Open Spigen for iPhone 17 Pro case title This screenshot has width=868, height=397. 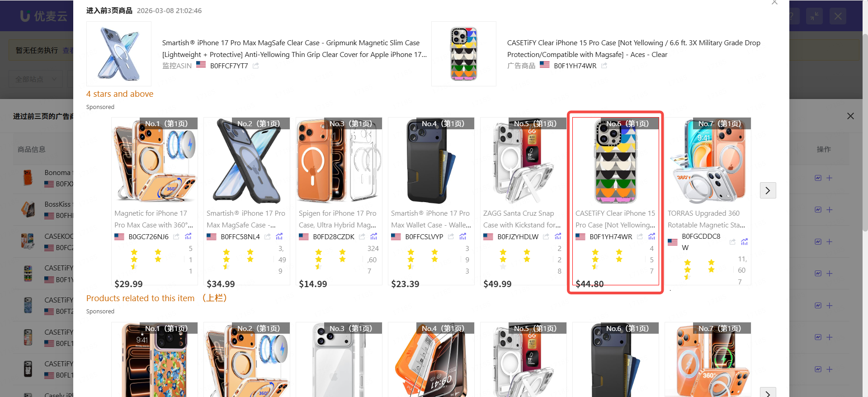tap(337, 219)
